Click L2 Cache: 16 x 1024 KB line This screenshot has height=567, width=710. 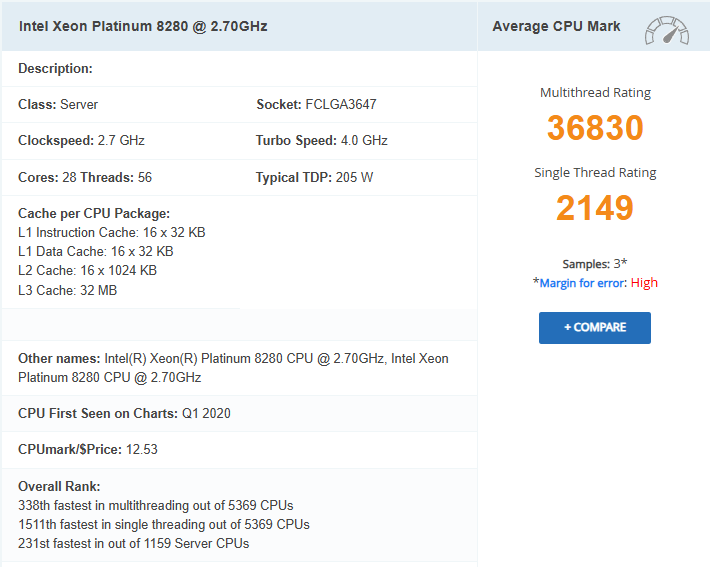(87, 270)
